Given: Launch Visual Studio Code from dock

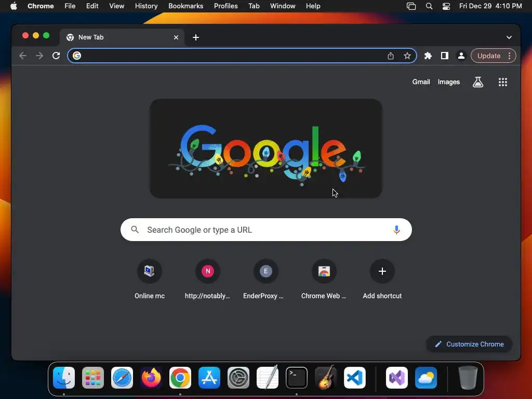Looking at the screenshot, I should 354,378.
